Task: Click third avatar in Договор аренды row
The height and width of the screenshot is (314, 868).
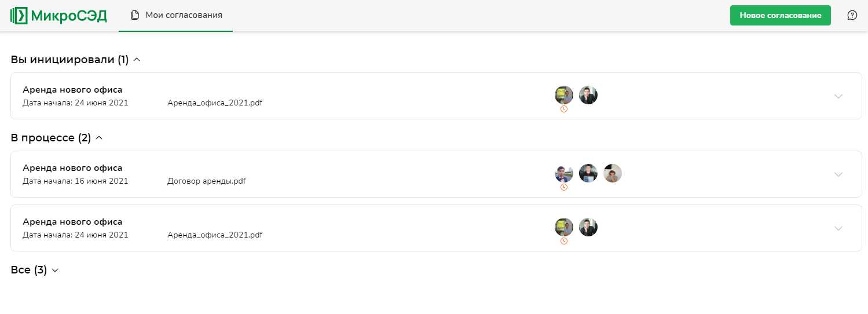Action: point(613,173)
